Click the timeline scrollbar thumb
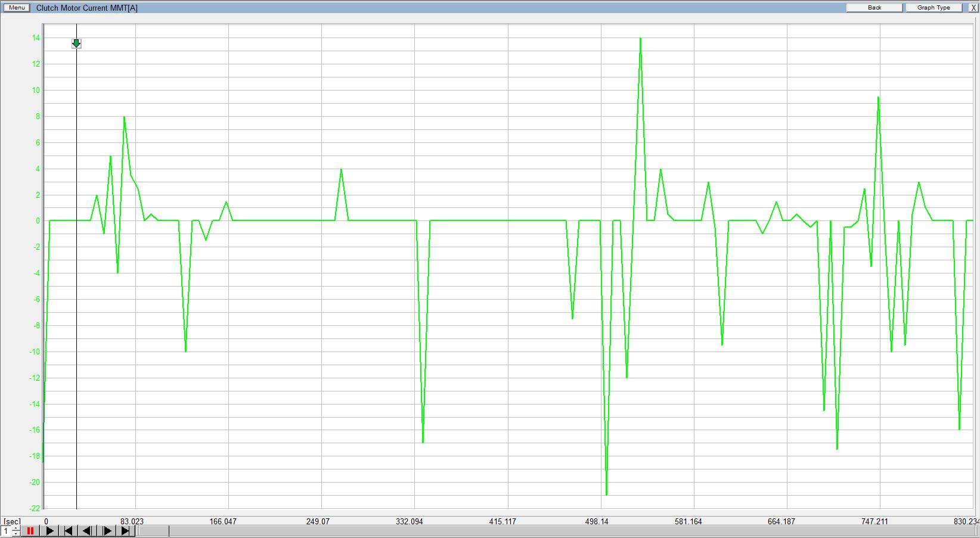 153,531
